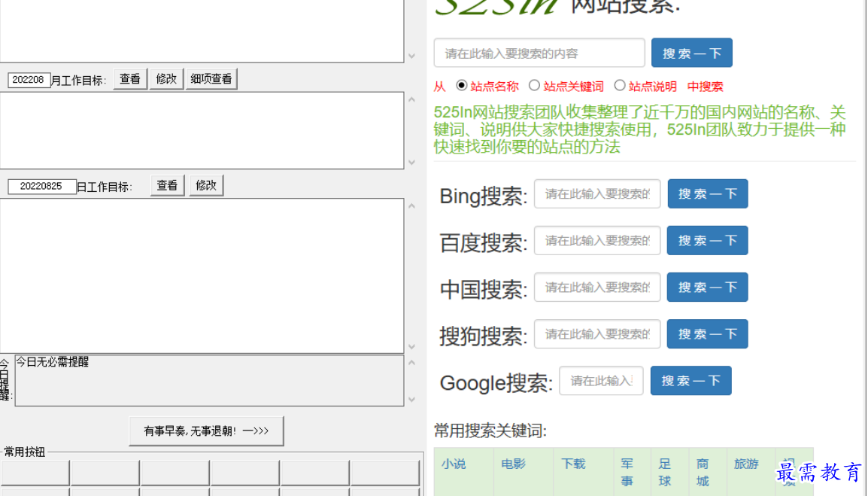Open the 电影 keyword link
The image size is (868, 496).
click(x=513, y=464)
